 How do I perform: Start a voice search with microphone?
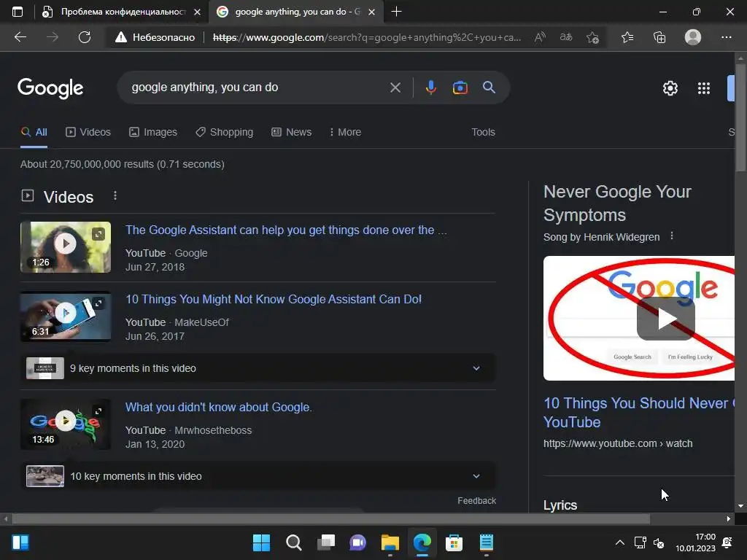[430, 87]
